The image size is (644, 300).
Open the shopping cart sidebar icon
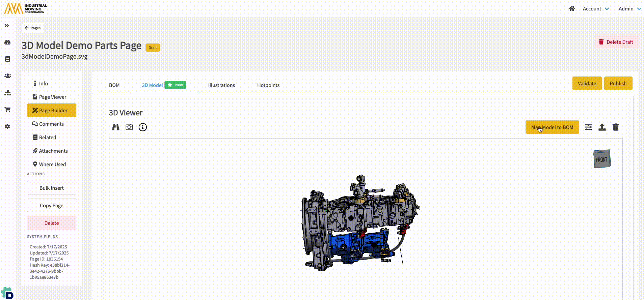[x=7, y=110]
